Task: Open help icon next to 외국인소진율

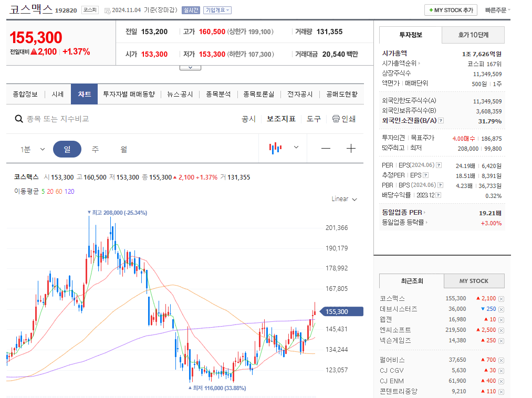Action: pyautogui.click(x=441, y=120)
